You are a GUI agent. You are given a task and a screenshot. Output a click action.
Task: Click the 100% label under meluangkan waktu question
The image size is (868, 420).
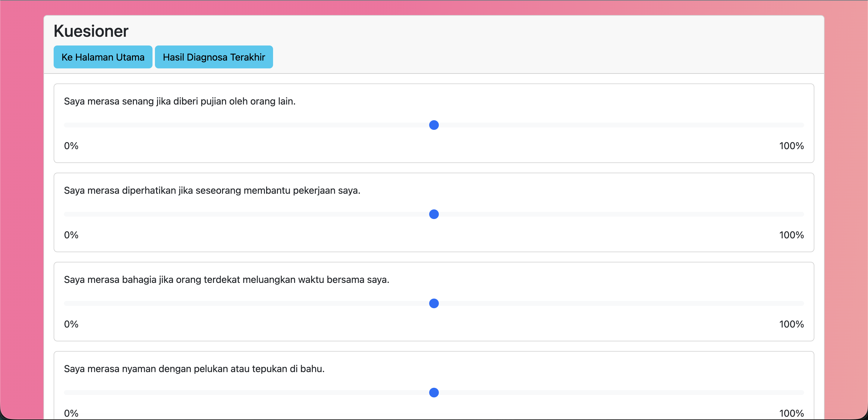tap(791, 324)
